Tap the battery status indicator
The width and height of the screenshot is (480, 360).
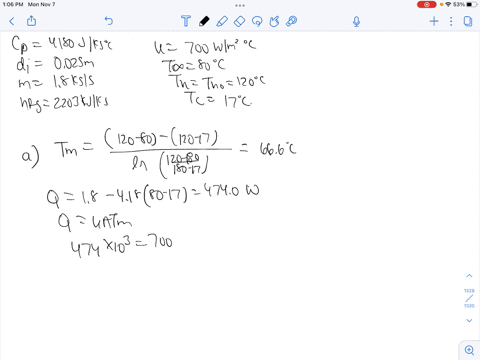click(x=472, y=4)
